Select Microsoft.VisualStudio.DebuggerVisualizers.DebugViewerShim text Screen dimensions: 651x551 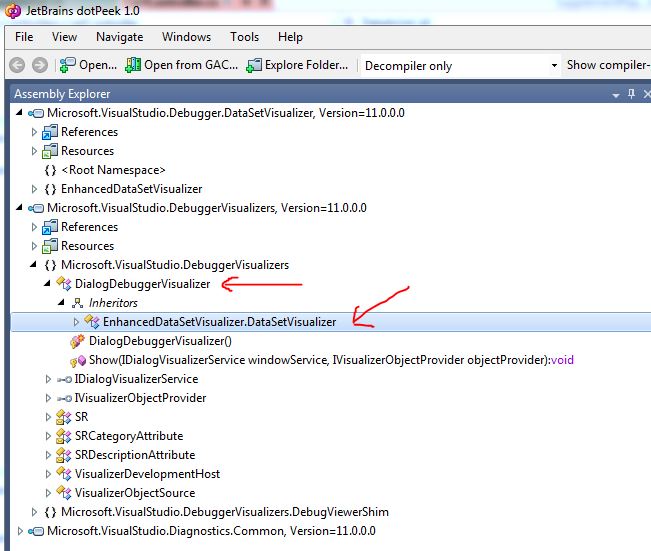225,512
